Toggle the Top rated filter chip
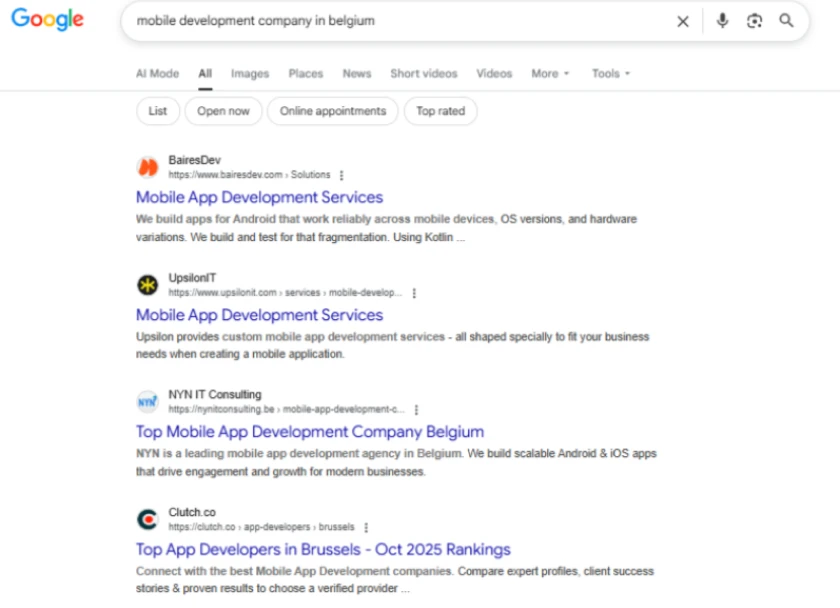The image size is (840, 608). point(440,111)
